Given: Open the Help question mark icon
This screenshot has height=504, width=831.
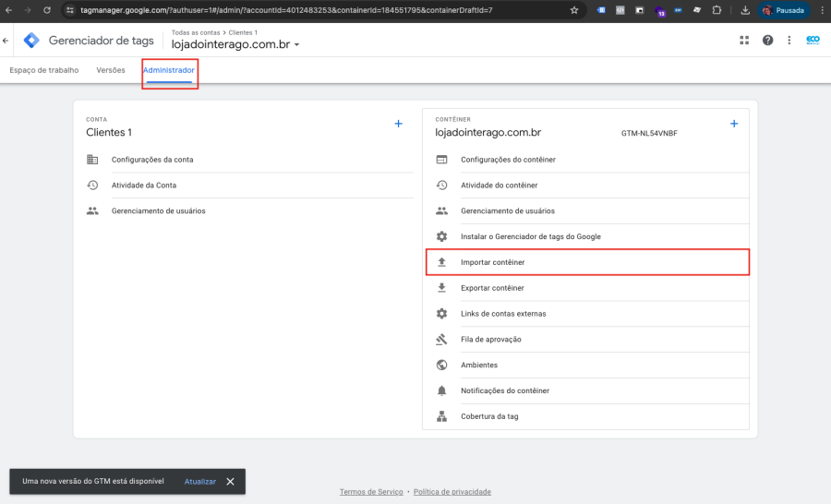Looking at the screenshot, I should click(767, 41).
